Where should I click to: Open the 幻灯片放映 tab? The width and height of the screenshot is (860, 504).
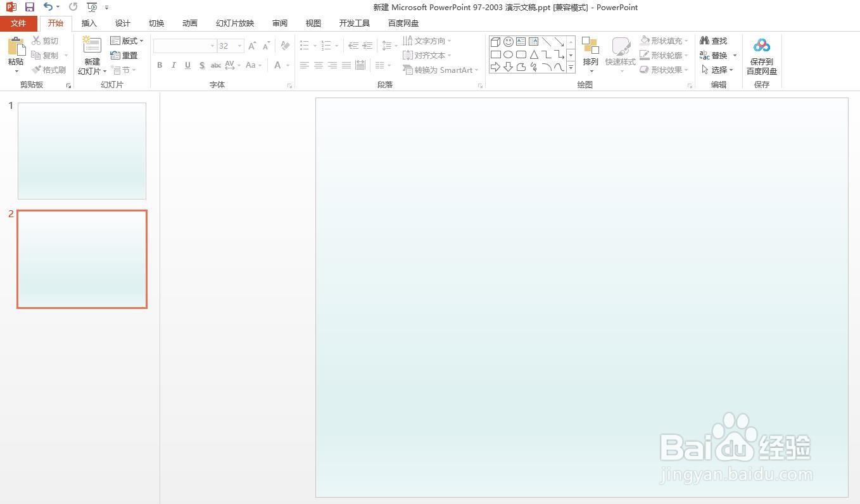click(x=235, y=23)
